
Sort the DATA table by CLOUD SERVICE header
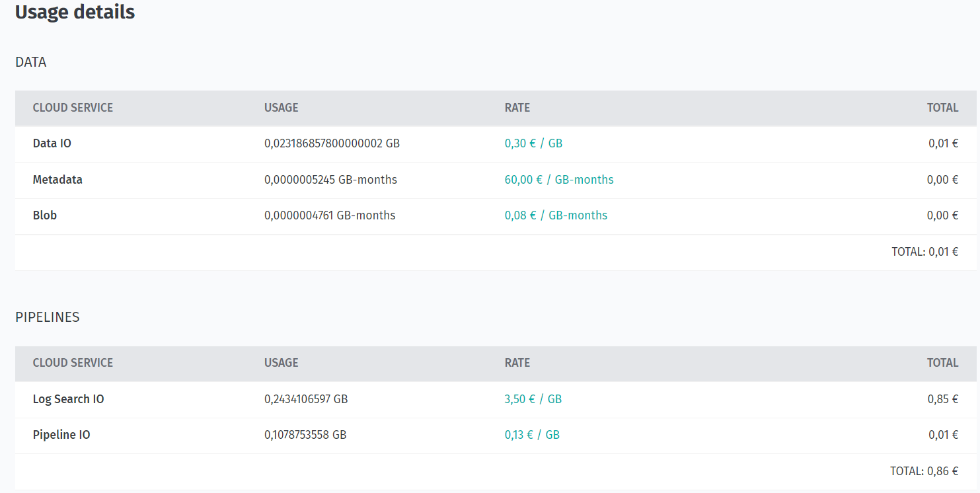(x=73, y=107)
